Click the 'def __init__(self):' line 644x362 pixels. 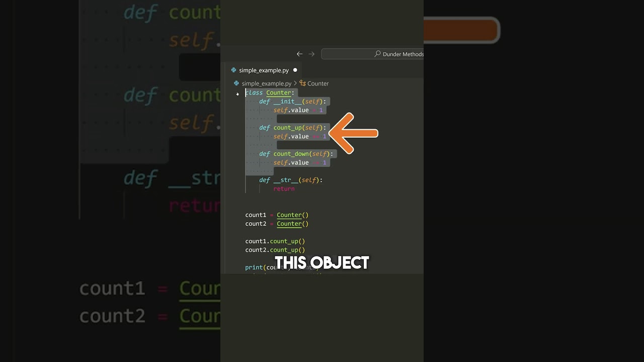coord(293,102)
